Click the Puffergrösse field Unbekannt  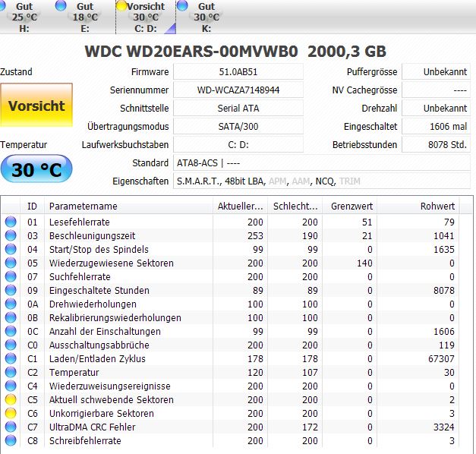(x=437, y=71)
